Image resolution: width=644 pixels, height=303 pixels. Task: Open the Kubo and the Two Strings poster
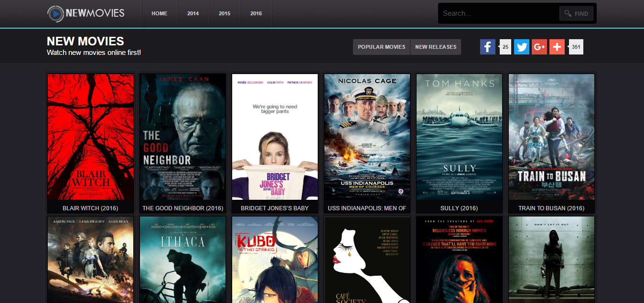275,260
